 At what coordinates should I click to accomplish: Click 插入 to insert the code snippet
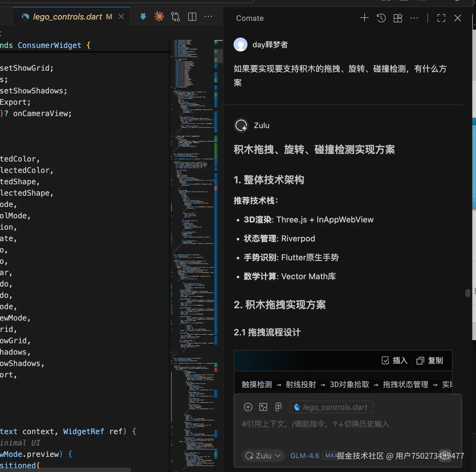[x=394, y=361]
